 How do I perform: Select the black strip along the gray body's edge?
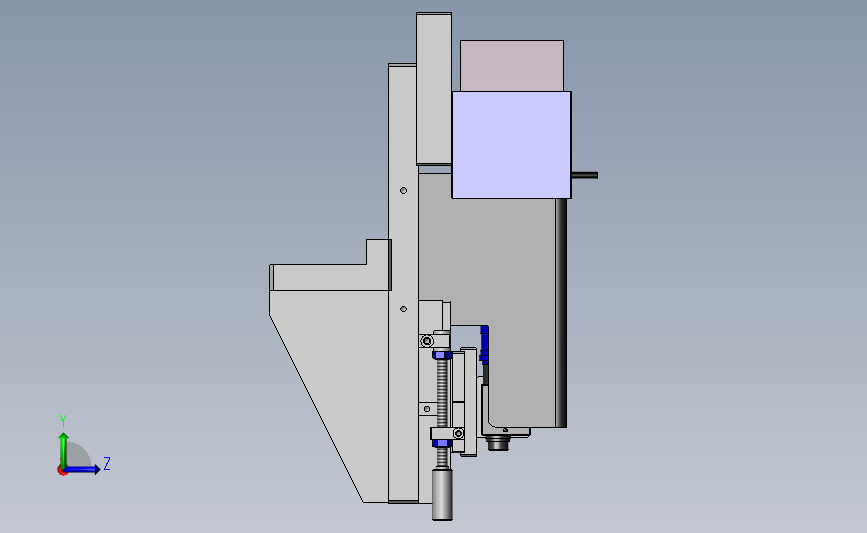[x=561, y=312]
